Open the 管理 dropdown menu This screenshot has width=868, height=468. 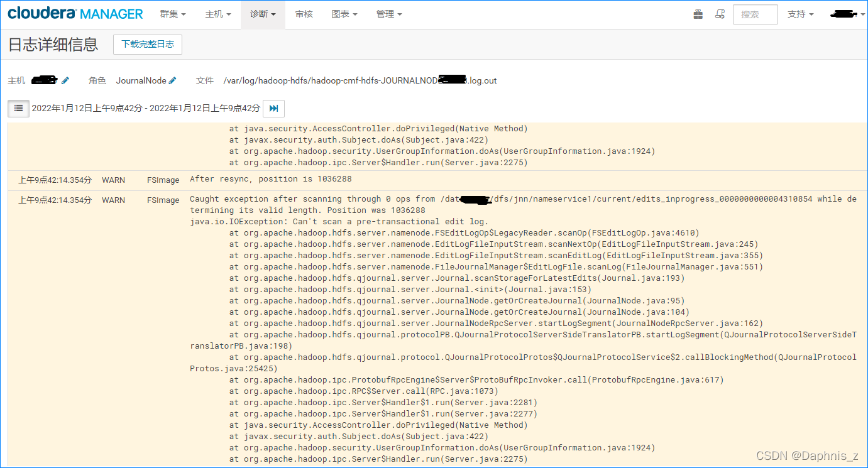click(x=389, y=14)
